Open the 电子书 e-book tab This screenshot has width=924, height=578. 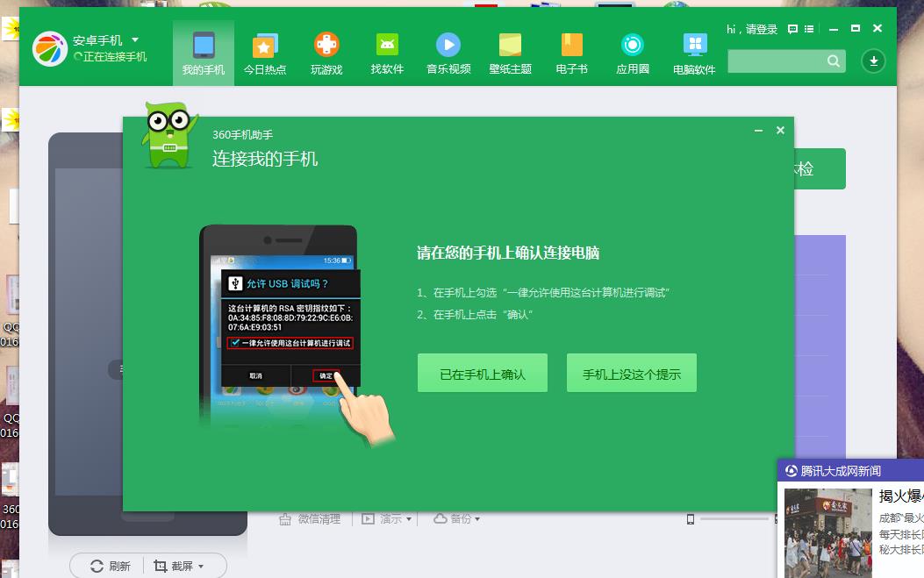571,53
